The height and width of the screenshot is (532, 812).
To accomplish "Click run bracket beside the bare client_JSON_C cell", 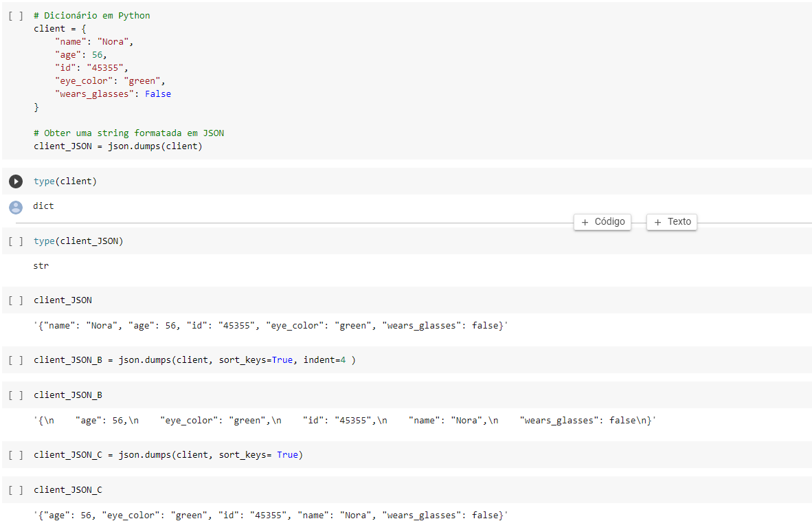I will (16, 490).
